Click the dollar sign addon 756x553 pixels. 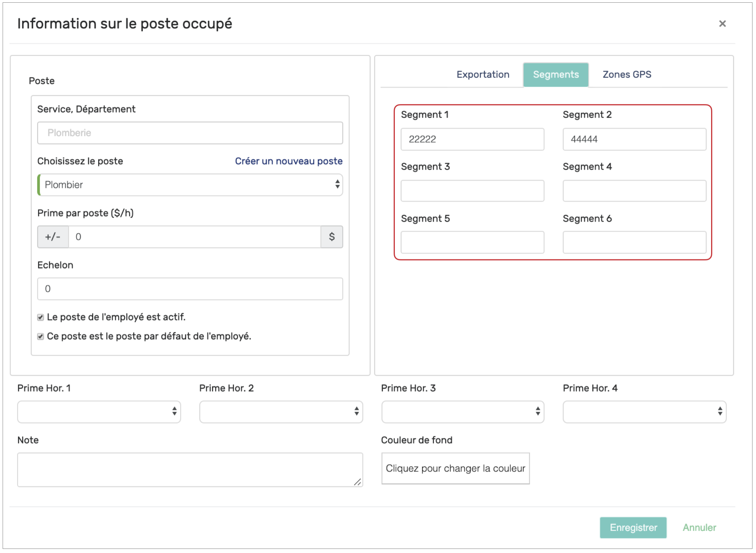point(332,237)
